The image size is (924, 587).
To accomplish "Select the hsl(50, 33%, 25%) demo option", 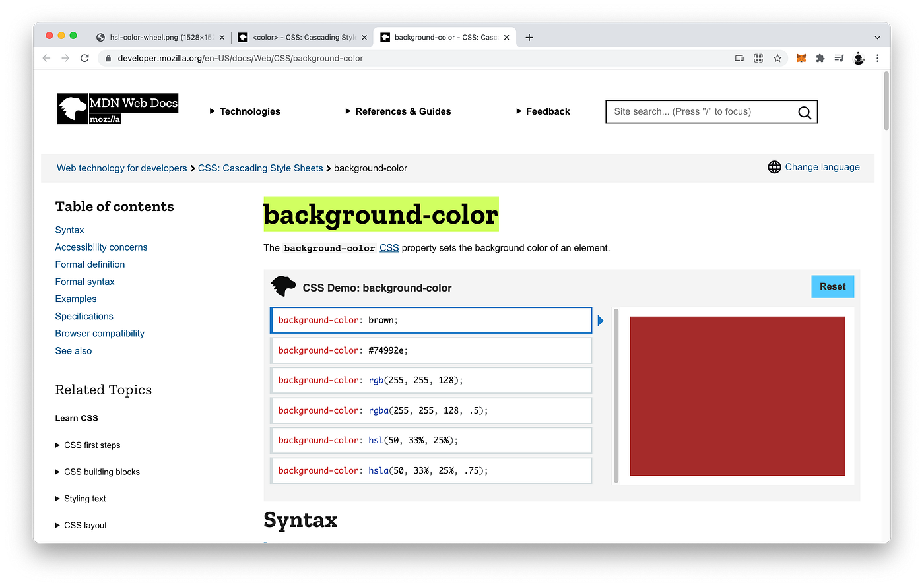I will (430, 440).
